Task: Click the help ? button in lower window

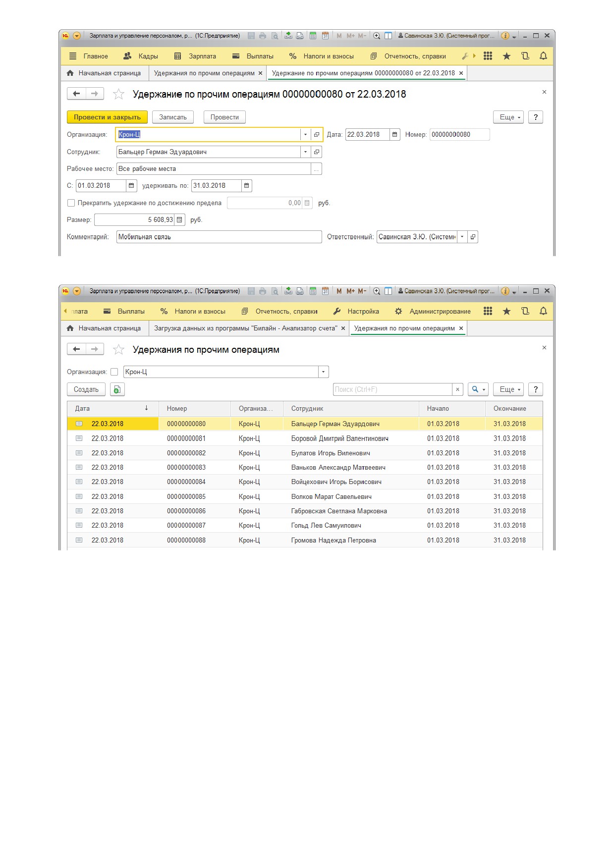Action: click(536, 389)
